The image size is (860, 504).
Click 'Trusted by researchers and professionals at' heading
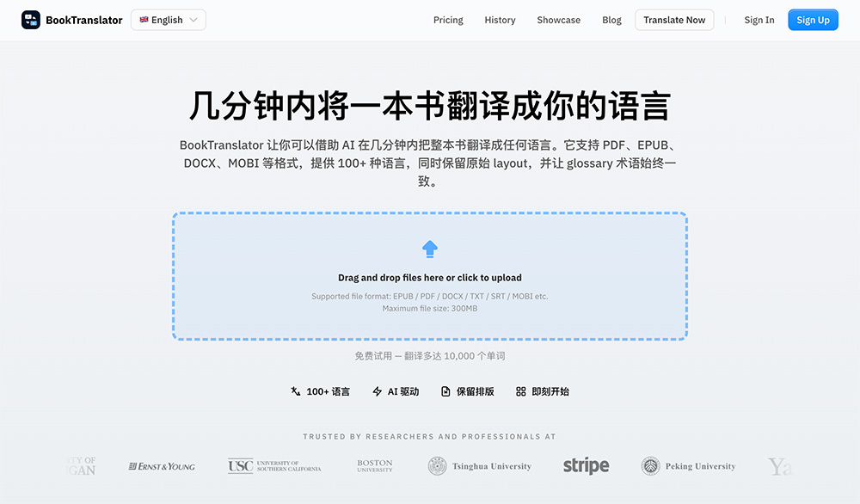point(430,437)
